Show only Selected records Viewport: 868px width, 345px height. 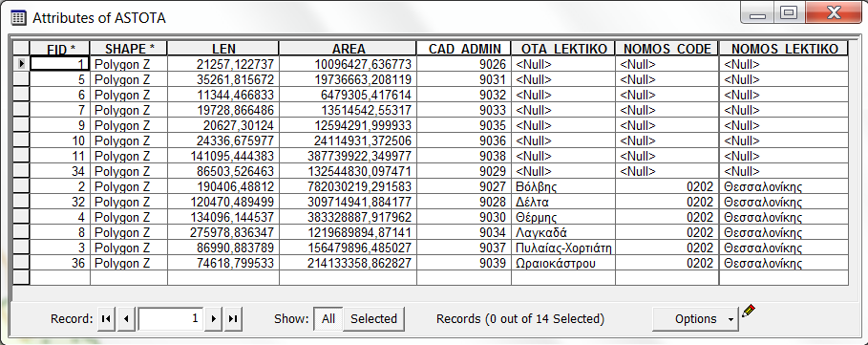coord(373,319)
